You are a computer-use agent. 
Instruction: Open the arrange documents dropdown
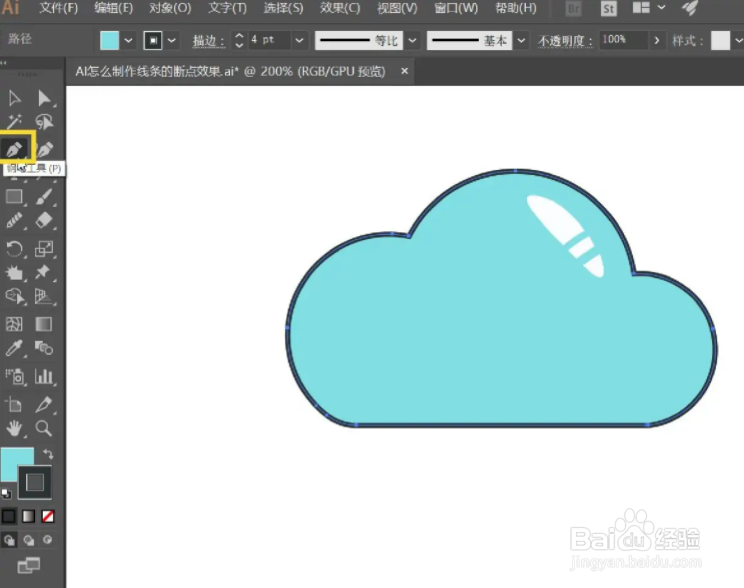pos(661,8)
